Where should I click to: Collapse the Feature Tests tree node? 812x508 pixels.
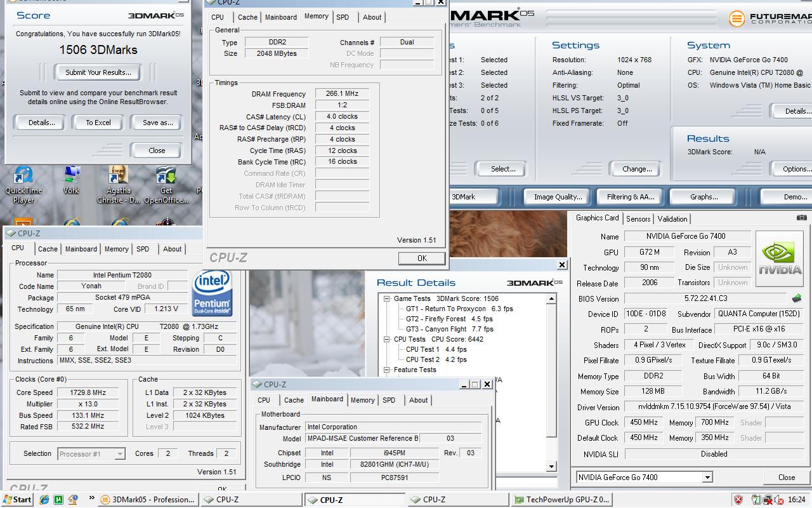coord(386,370)
